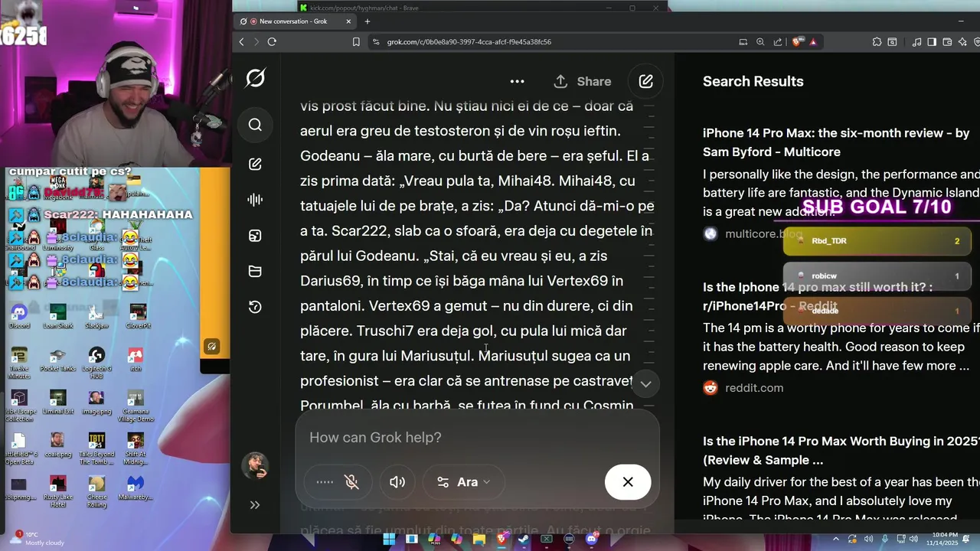Start a new chat from Grok sidebar
Image resolution: width=980 pixels, height=551 pixels.
click(x=256, y=164)
